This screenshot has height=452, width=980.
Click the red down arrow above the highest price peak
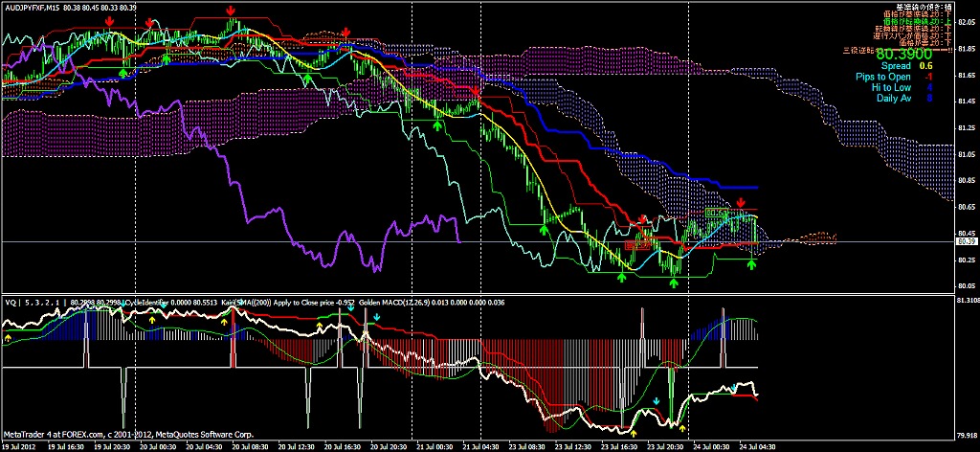(x=232, y=11)
